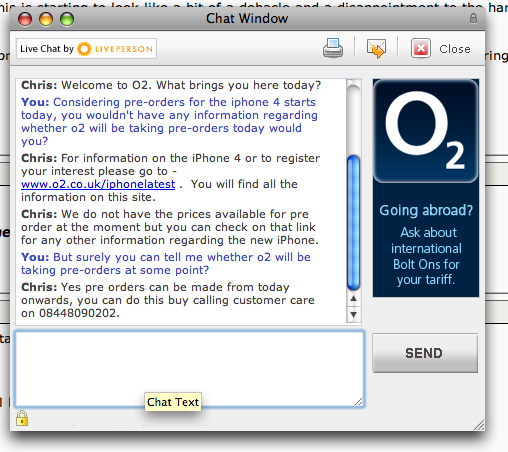This screenshot has height=452, width=508.
Task: Click the yellow padlock security icon at bottom
Action: pos(22,418)
